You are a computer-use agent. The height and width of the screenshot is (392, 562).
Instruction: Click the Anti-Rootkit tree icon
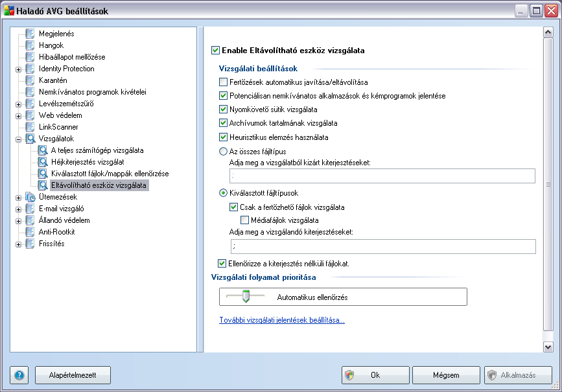(30, 232)
